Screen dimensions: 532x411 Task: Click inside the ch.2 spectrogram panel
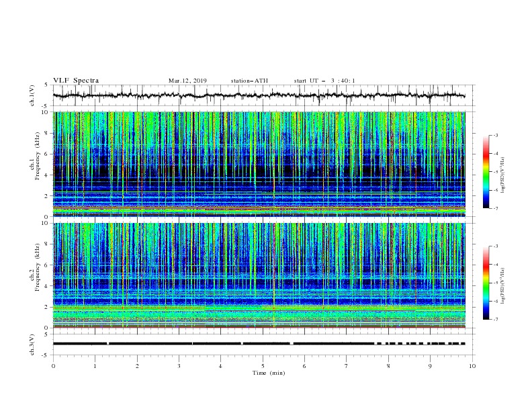coord(259,275)
